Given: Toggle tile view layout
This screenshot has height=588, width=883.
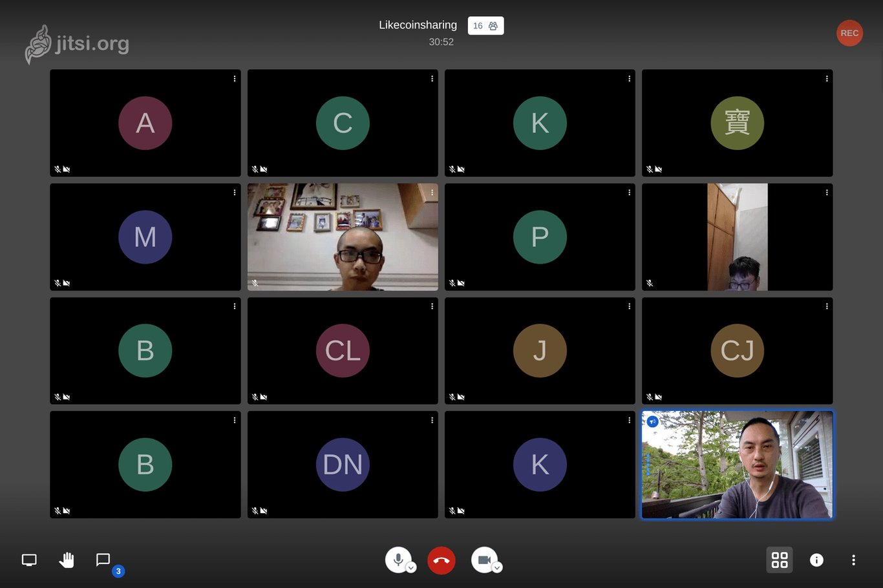Looking at the screenshot, I should [780, 560].
